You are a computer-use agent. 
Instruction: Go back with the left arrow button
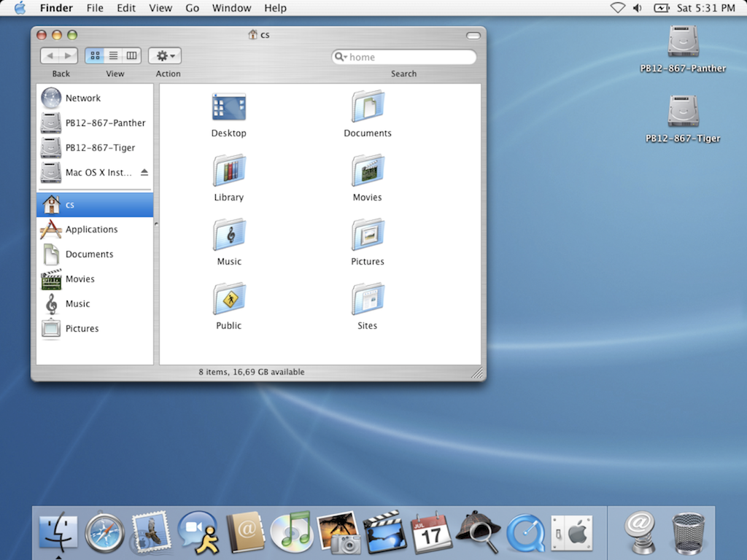(50, 55)
